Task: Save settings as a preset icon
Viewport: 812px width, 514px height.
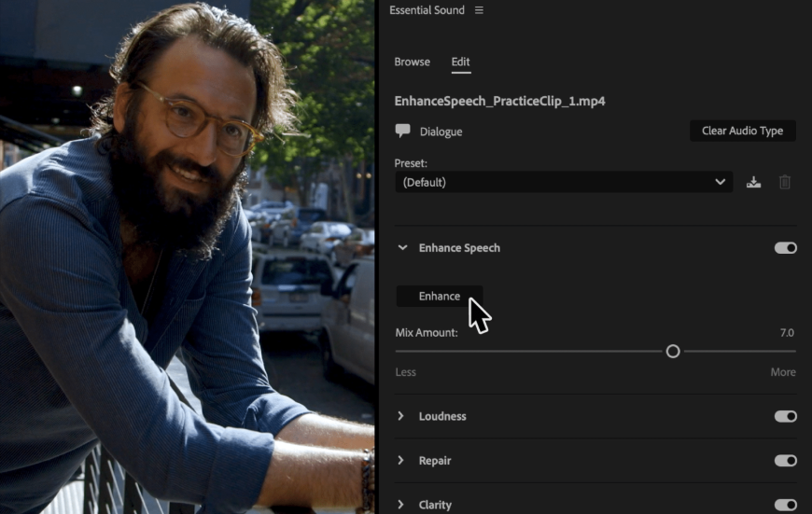Action: (753, 182)
